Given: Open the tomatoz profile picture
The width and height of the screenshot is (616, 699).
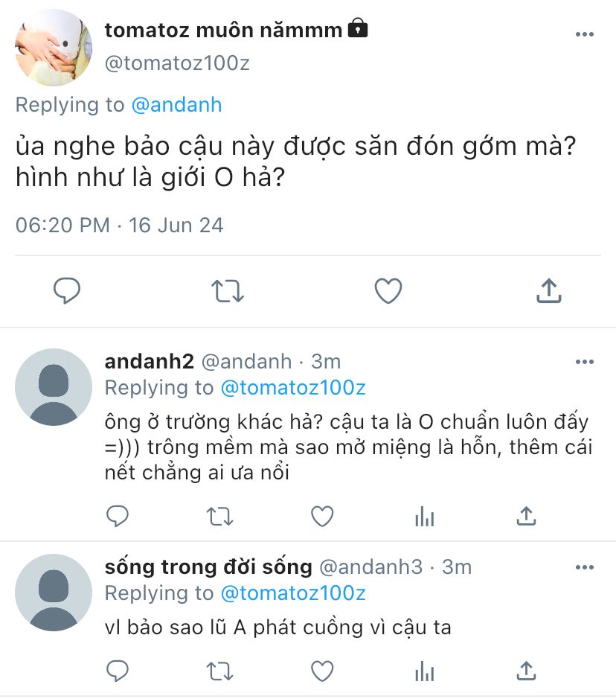Looking at the screenshot, I should (x=54, y=48).
